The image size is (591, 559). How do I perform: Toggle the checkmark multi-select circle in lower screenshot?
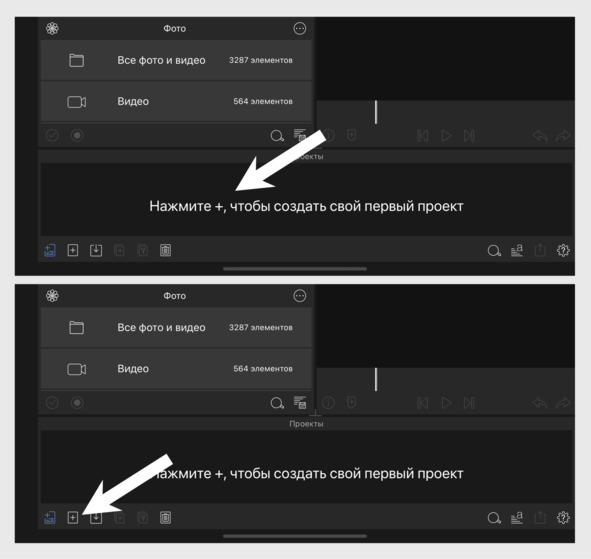tap(52, 403)
